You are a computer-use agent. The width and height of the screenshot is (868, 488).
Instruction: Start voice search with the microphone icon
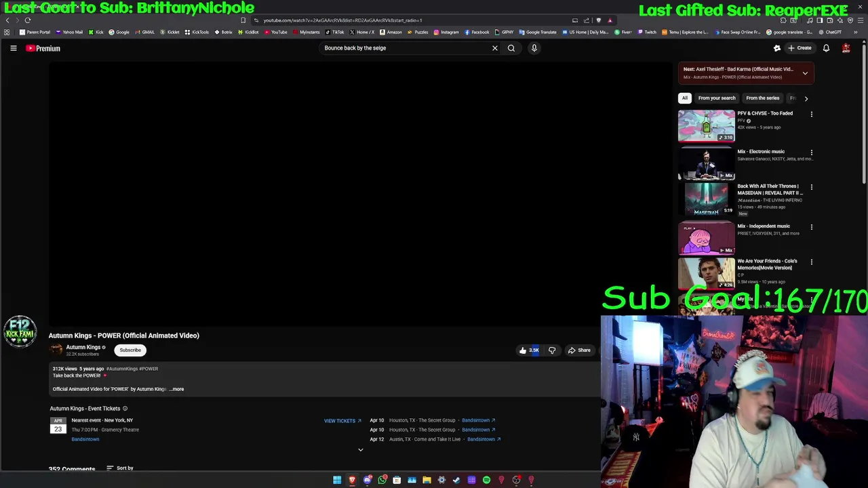tap(534, 48)
